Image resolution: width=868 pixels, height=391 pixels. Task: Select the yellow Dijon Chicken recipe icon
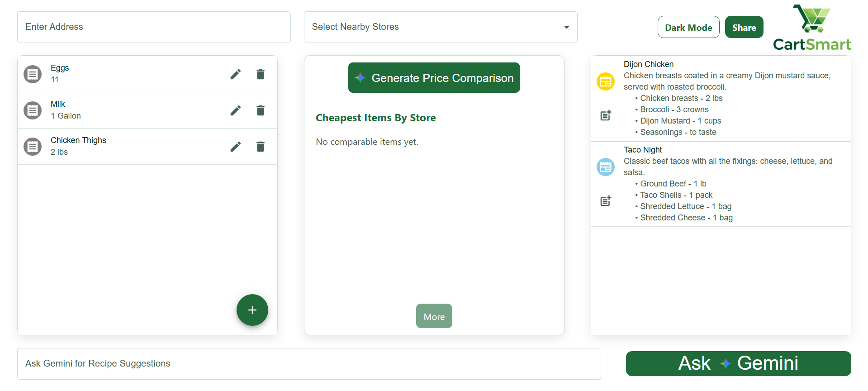tap(606, 81)
